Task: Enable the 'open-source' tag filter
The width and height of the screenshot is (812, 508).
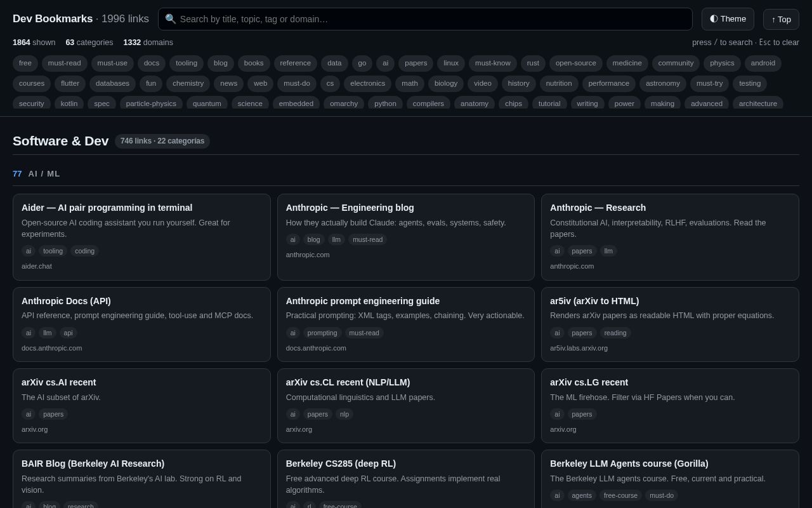Action: click(x=576, y=63)
